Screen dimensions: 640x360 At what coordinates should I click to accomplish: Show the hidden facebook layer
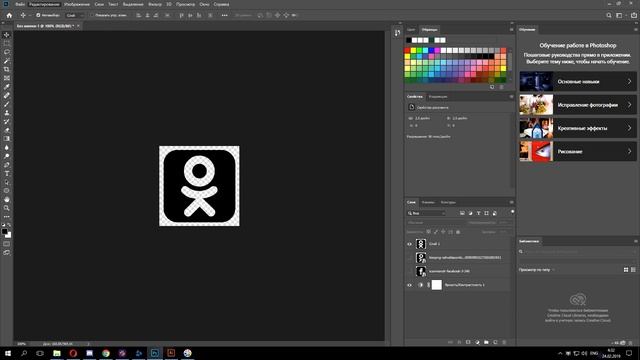pyautogui.click(x=409, y=271)
